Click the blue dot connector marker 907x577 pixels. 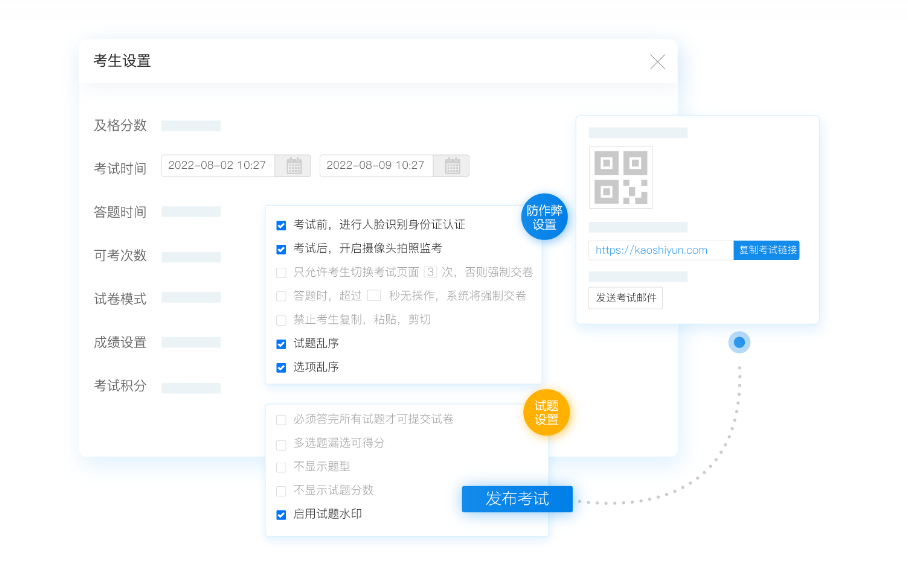pos(739,342)
